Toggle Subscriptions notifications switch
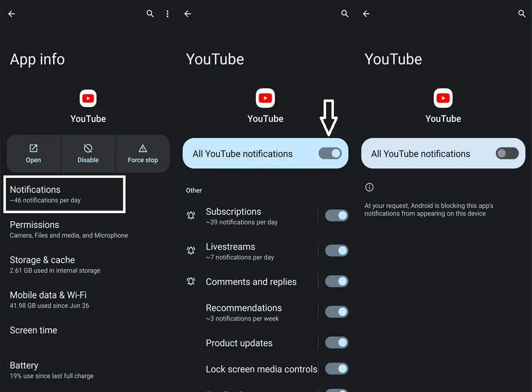Image resolution: width=532 pixels, height=392 pixels. point(336,216)
